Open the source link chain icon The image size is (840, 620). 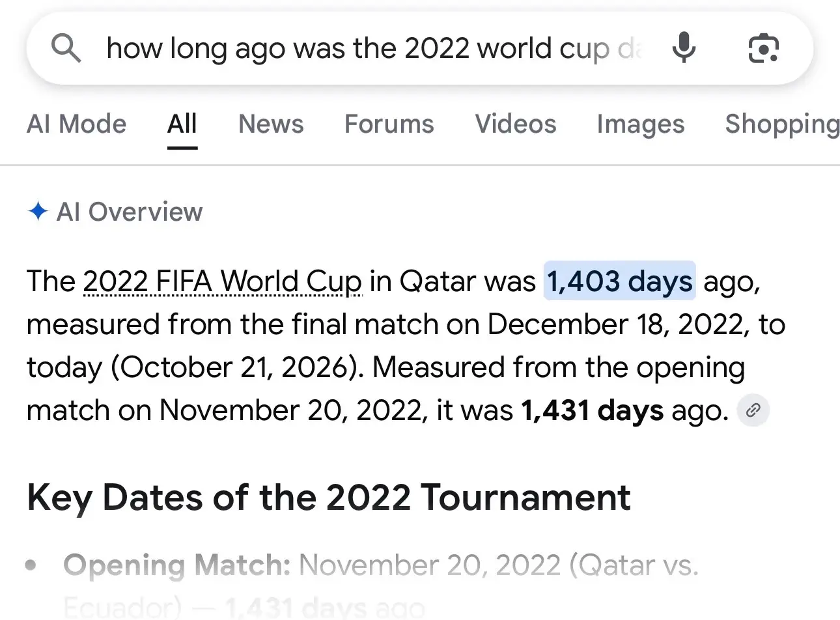tap(753, 410)
